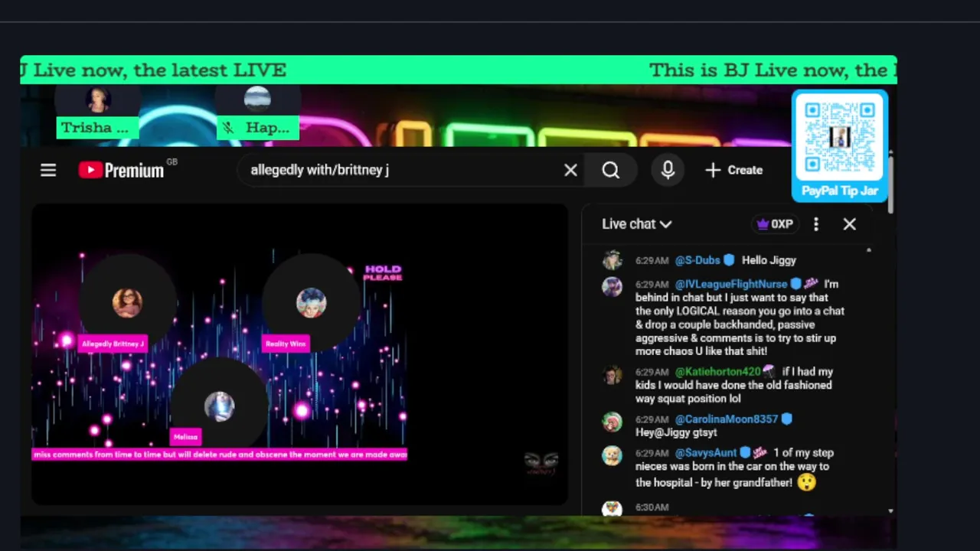The image size is (980, 551).
Task: Expand the Live chat dropdown
Action: 637,224
